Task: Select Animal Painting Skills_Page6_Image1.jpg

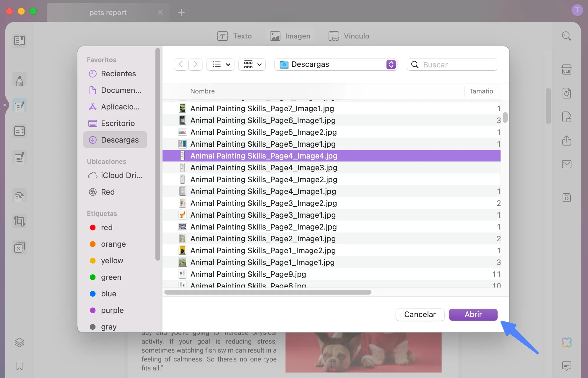Action: click(x=332, y=120)
